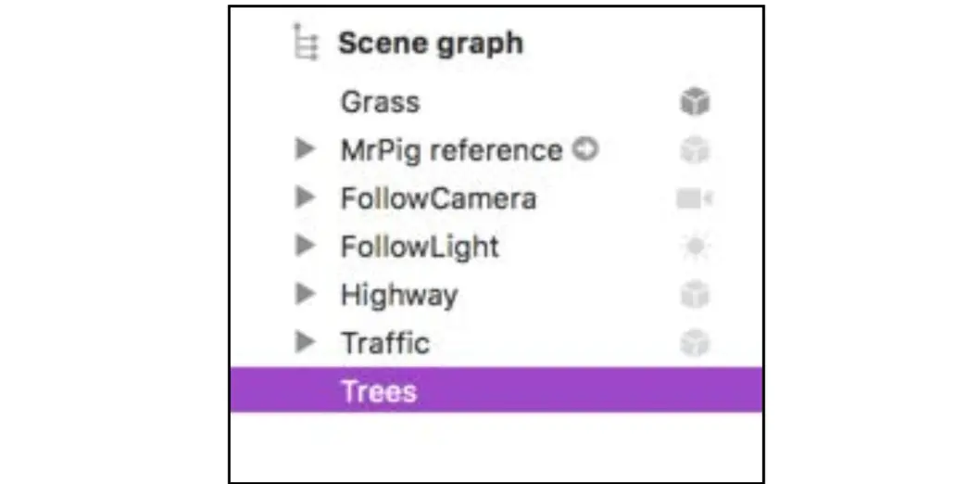Click the Scene graph header title
The height and width of the screenshot is (484, 980).
(430, 43)
